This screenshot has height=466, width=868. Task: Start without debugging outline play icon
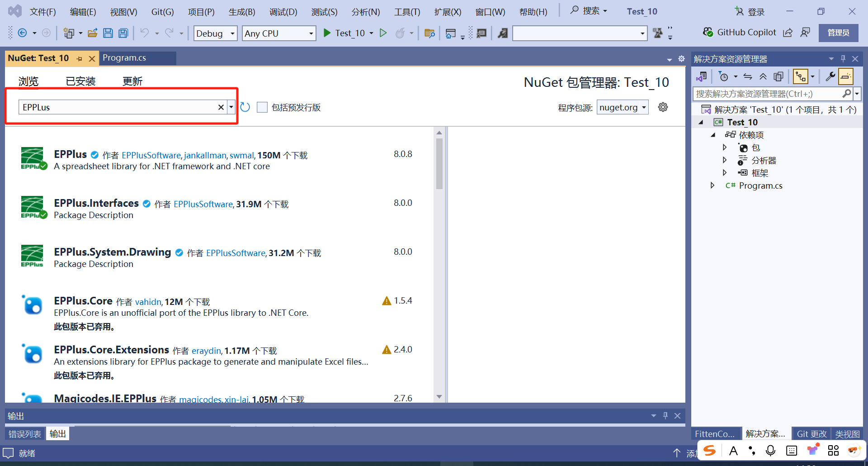click(383, 33)
